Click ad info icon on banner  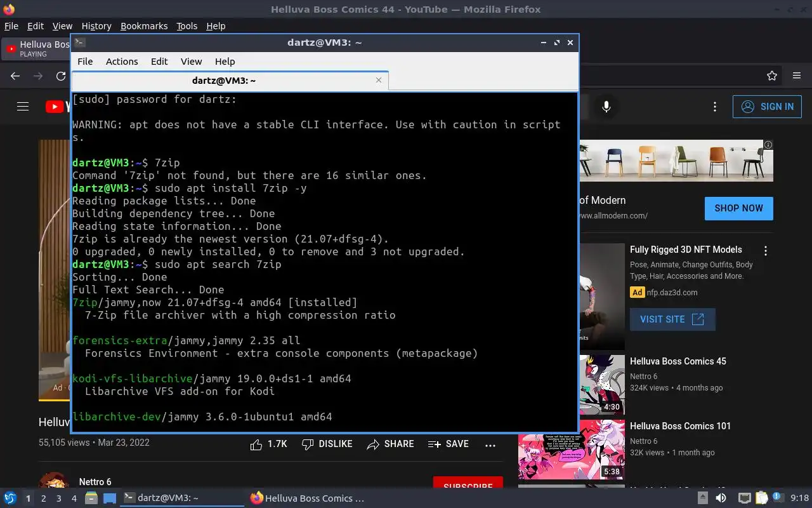(x=768, y=145)
